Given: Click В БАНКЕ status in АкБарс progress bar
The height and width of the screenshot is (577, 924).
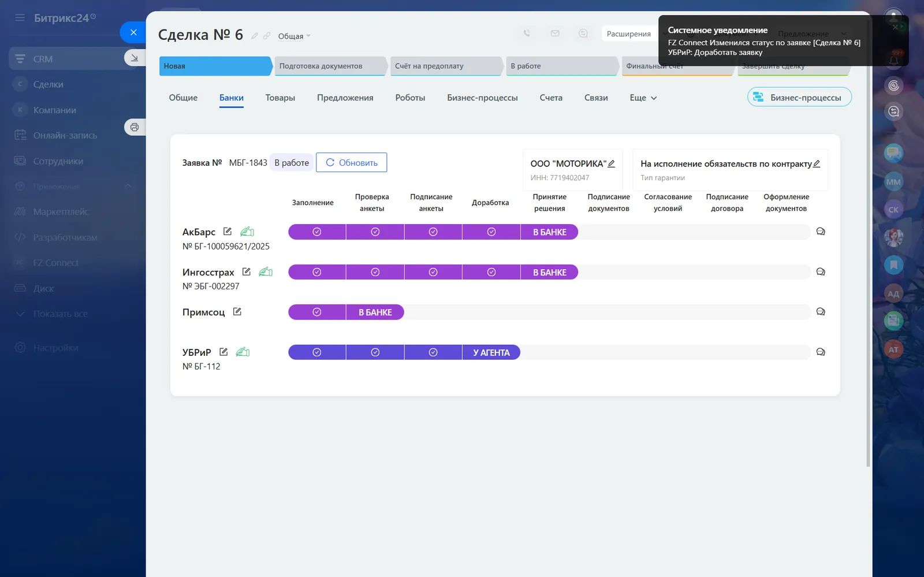Looking at the screenshot, I should pos(549,232).
